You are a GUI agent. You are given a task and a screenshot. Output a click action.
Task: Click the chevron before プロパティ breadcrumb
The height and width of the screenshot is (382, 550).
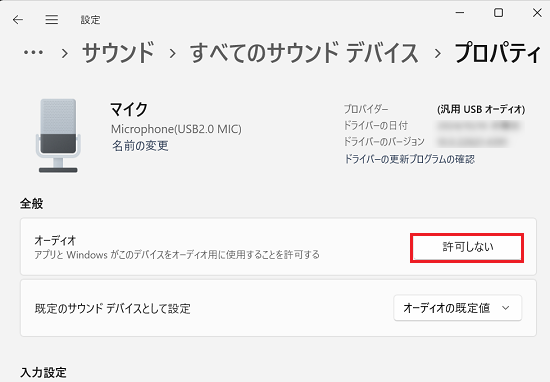(x=437, y=54)
